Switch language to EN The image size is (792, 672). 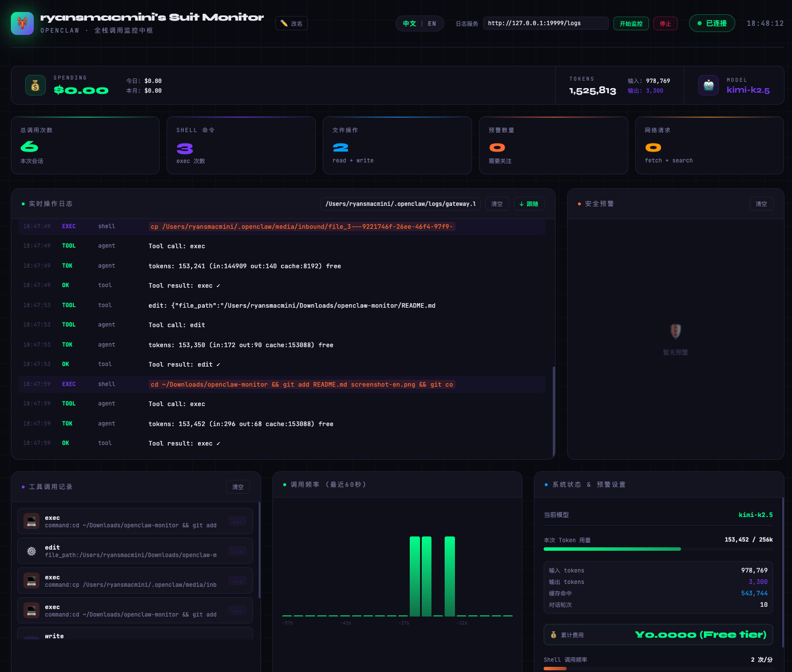[432, 23]
